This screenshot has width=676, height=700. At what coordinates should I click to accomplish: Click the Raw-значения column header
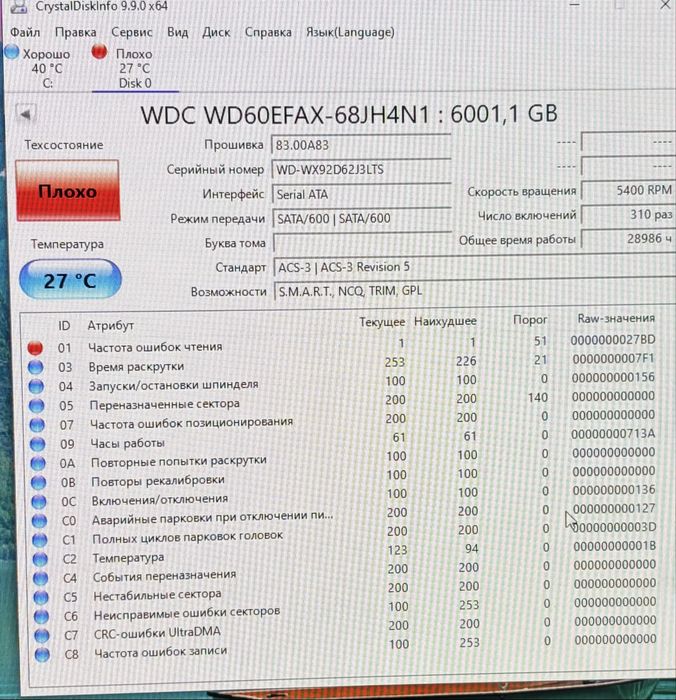click(616, 318)
